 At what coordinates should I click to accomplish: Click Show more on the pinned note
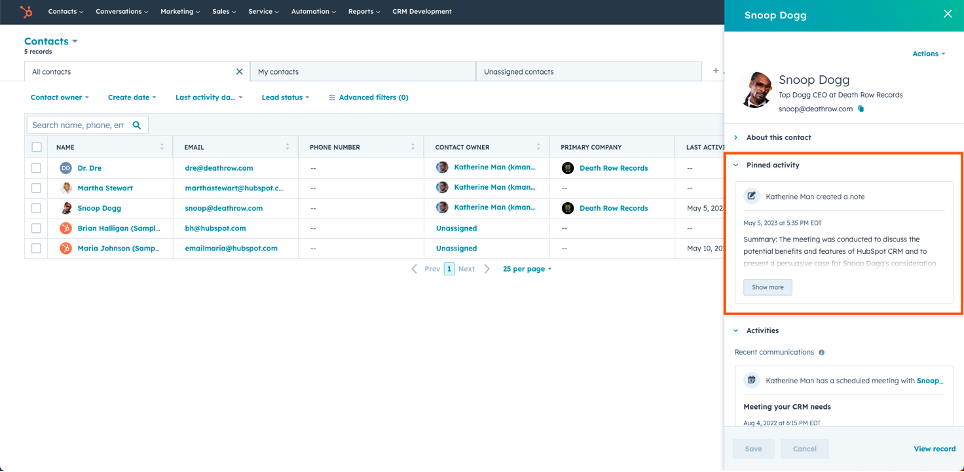(767, 288)
